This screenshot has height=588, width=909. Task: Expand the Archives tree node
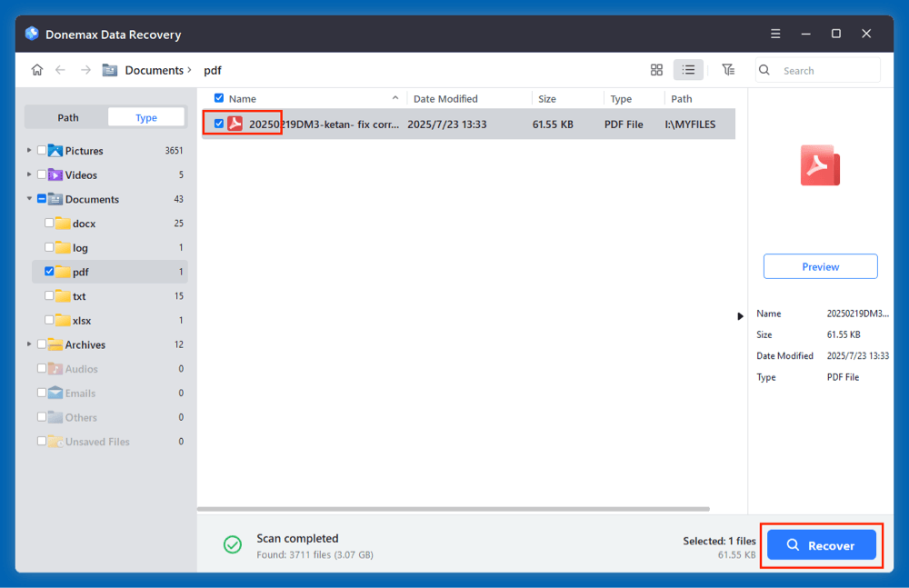[x=28, y=344]
